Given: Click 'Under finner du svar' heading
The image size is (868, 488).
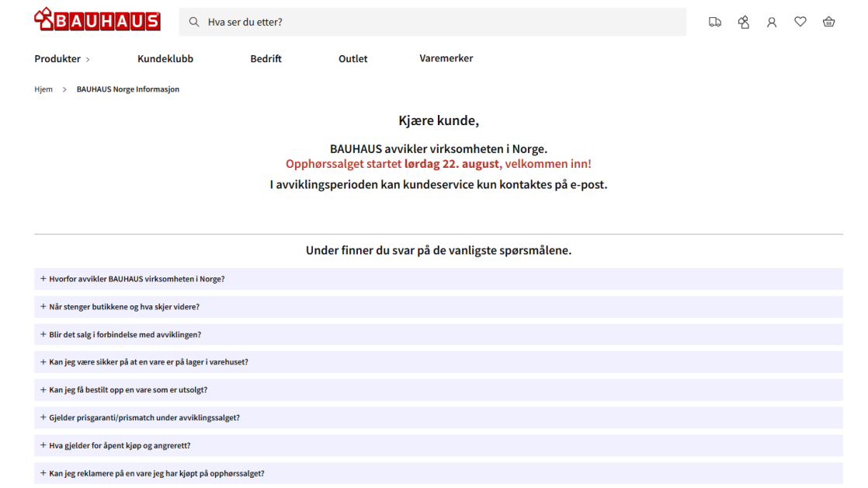Looking at the screenshot, I should tap(439, 250).
